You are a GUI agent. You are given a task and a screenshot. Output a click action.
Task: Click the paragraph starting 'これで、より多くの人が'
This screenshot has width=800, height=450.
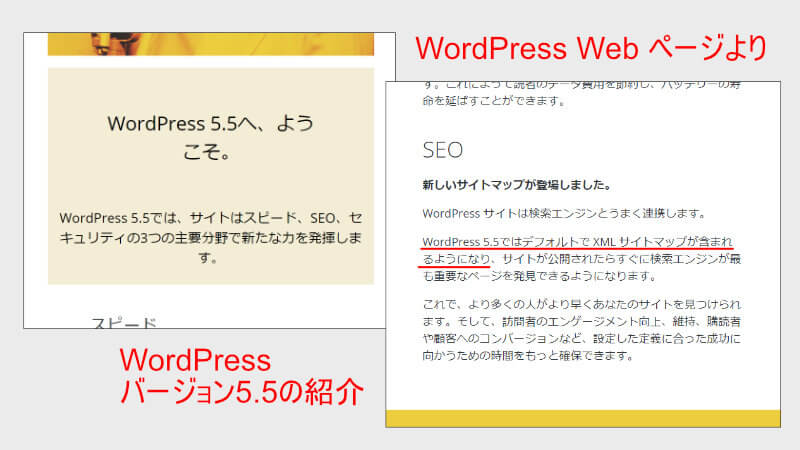pos(582,330)
